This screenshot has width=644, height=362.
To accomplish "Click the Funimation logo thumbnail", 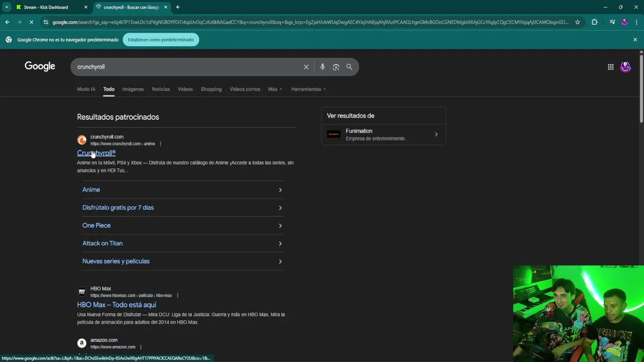I will [334, 134].
